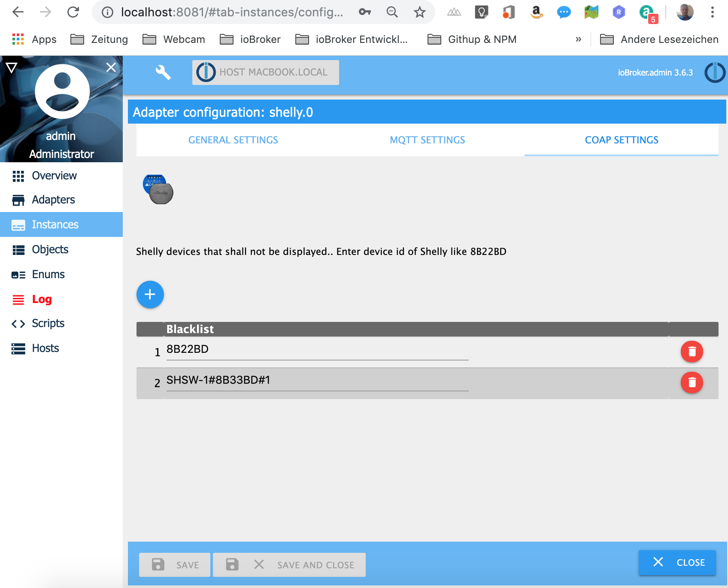Select the CoAP Settings tab

tap(621, 140)
